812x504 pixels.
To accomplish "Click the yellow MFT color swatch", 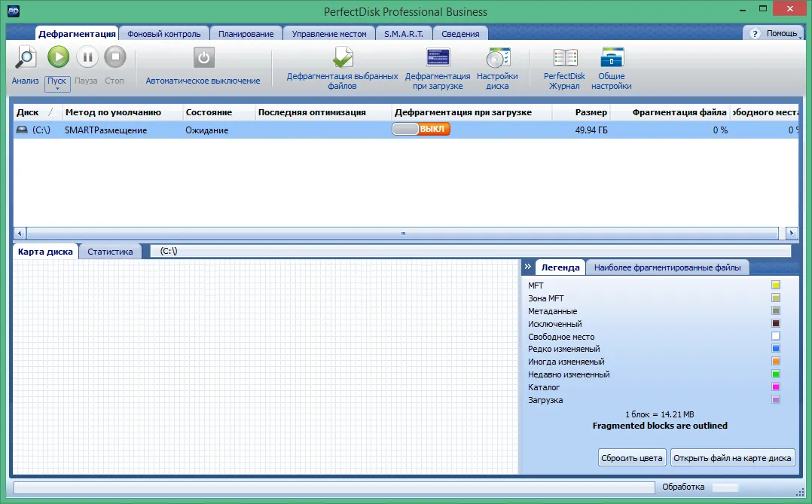I will point(776,285).
